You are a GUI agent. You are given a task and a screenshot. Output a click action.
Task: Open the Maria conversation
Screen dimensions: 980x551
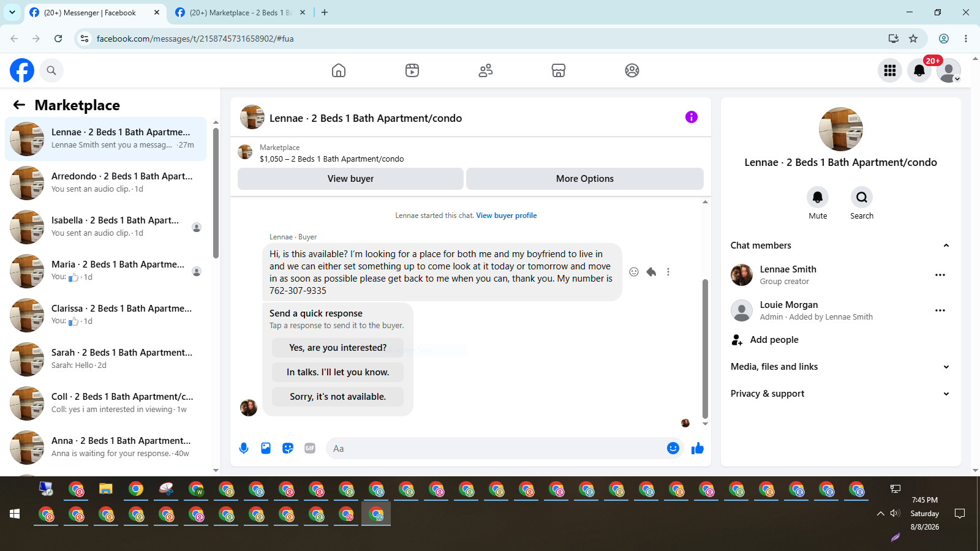click(105, 271)
